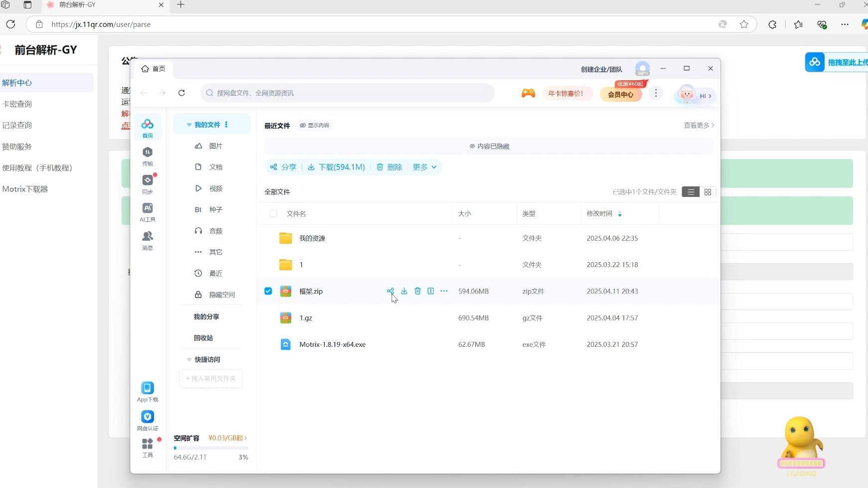Open the 工具 tools grid icon
The image size is (868, 488).
147,448
